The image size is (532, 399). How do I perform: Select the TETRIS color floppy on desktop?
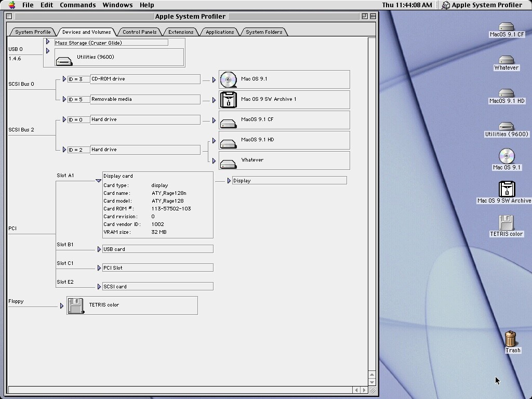coord(506,223)
